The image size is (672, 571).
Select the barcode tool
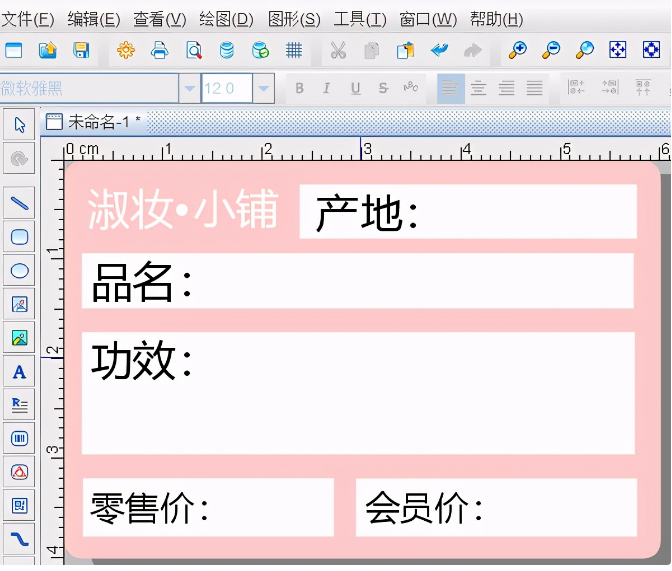coord(19,439)
